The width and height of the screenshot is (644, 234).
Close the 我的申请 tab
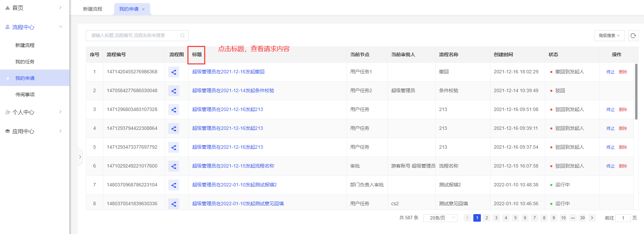point(143,9)
